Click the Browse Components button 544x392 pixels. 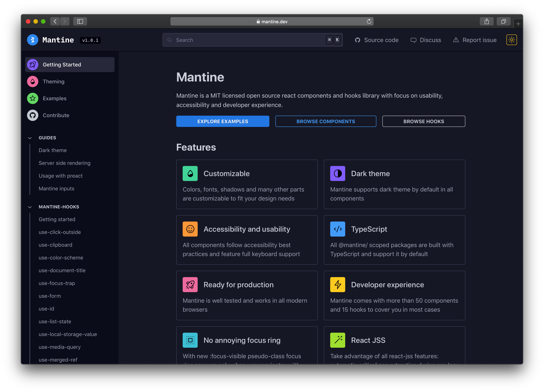click(x=325, y=121)
